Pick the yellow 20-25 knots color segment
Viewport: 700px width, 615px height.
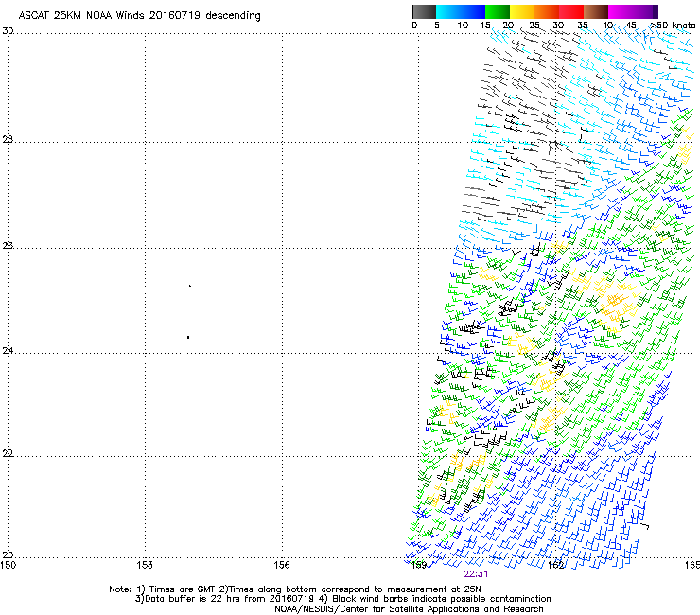pos(522,11)
